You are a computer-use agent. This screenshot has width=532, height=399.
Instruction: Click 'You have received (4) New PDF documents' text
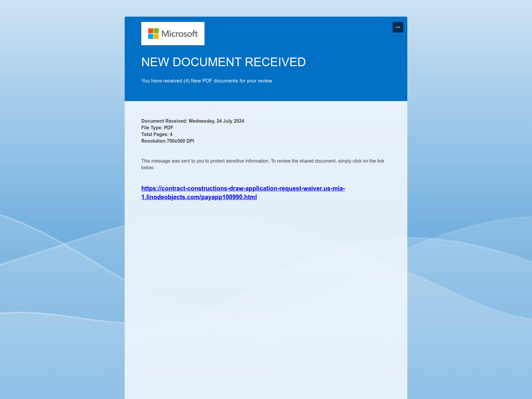(207, 81)
